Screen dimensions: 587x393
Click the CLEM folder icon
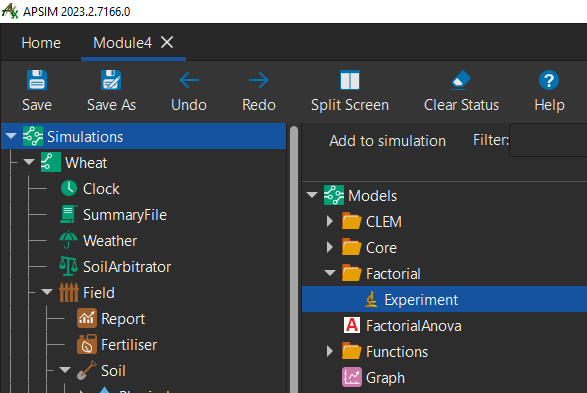click(352, 221)
